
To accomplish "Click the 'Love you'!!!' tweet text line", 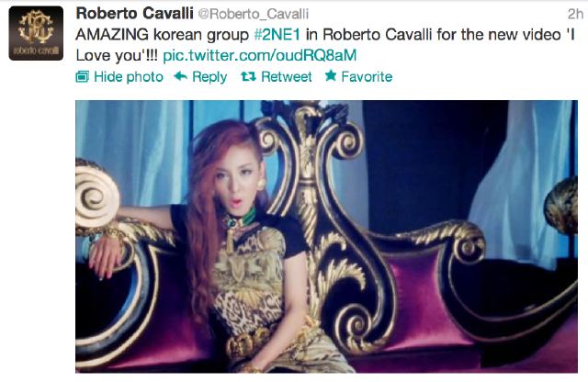I will (117, 55).
